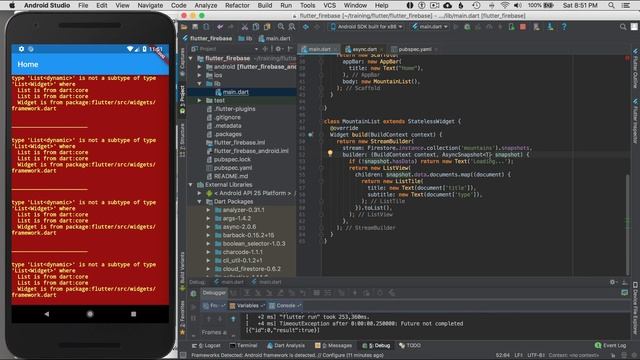Tap the emulator Recents square button
This screenshot has height=360, width=640.
(133, 314)
